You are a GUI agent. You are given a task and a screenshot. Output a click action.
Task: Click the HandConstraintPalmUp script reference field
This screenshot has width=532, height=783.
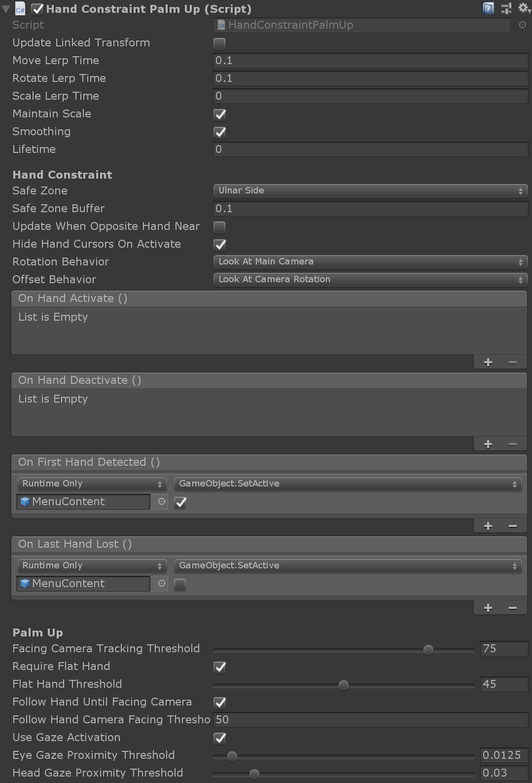point(361,25)
